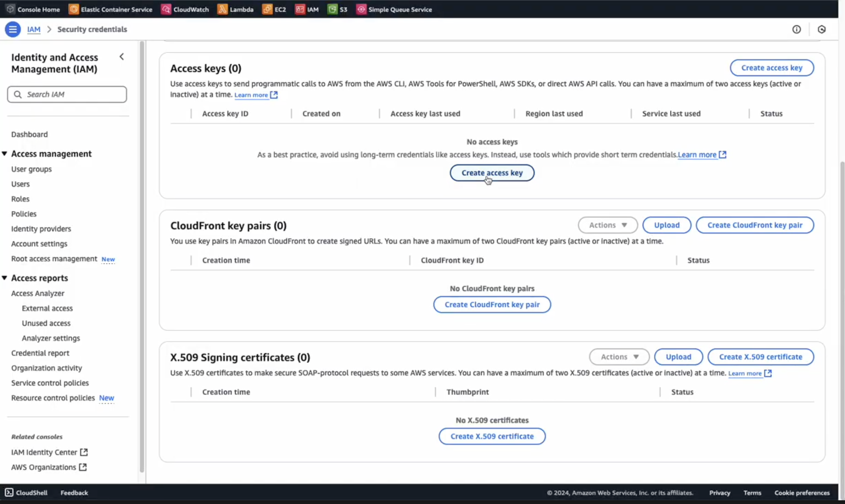This screenshot has width=845, height=504.
Task: Open the CloudFront key pairs Actions dropdown
Action: pos(607,225)
